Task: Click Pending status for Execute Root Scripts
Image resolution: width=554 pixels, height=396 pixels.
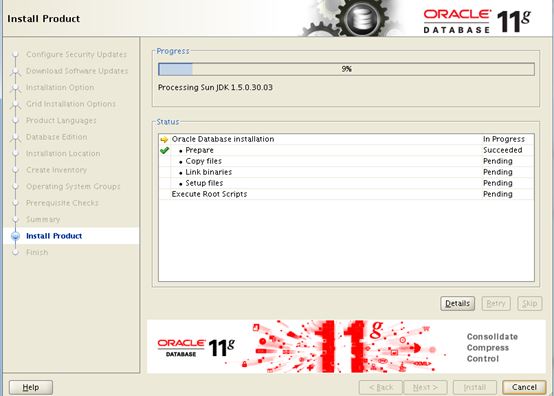Action: (x=497, y=194)
